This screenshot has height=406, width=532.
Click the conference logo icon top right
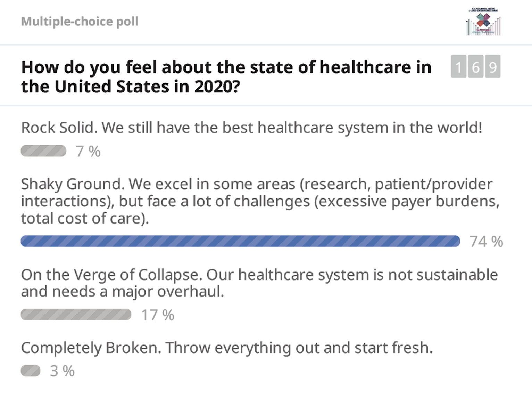[483, 22]
